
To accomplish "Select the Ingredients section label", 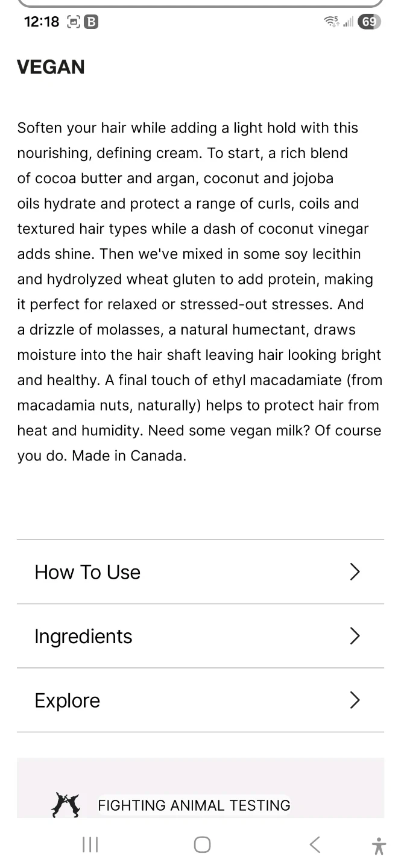I will tap(83, 637).
